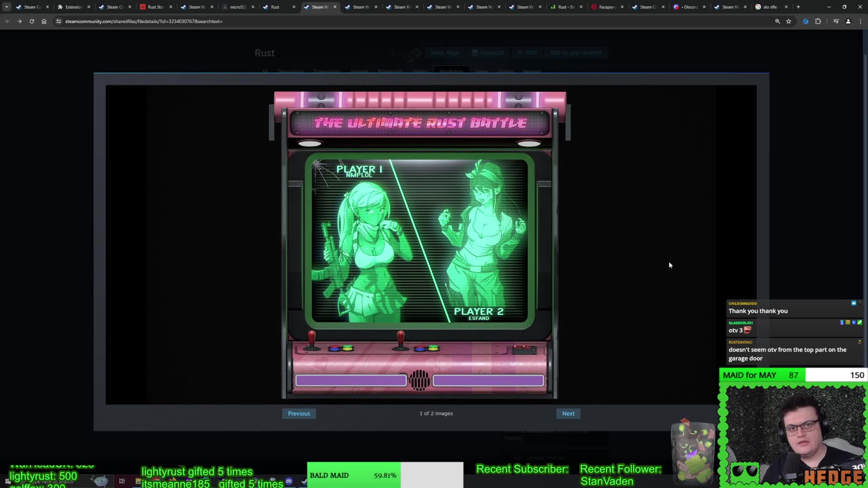View site information for steamcommunity.com
The height and width of the screenshot is (488, 868).
pyautogui.click(x=58, y=21)
